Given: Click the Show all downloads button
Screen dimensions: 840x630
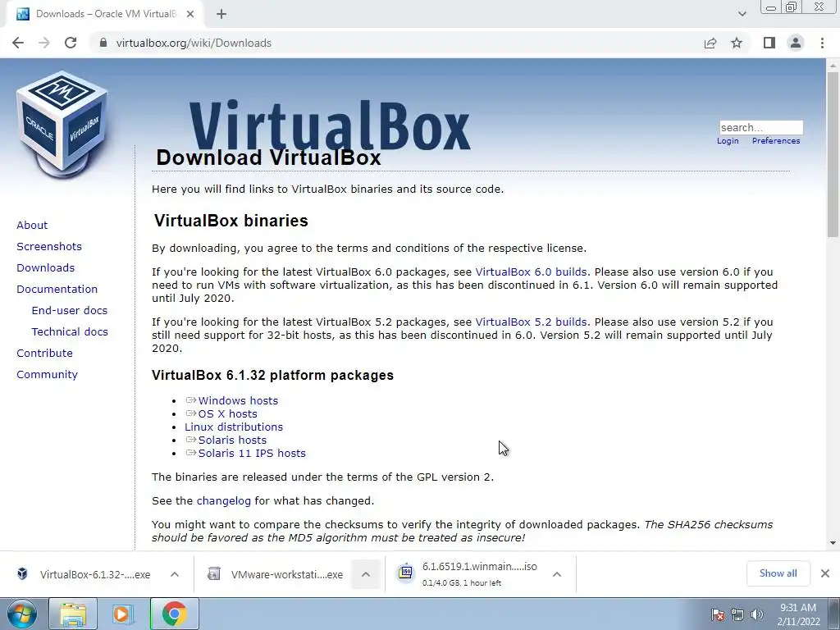Looking at the screenshot, I should [778, 573].
